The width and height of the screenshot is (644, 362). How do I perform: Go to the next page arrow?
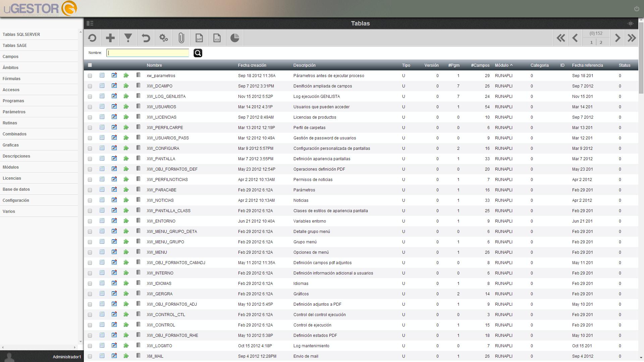coord(617,38)
